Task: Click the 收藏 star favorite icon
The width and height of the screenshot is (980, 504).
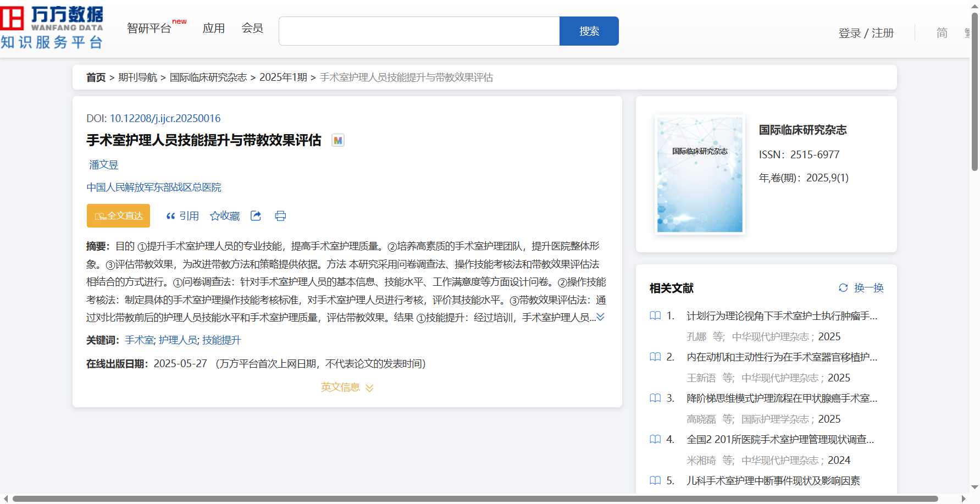Action: pos(225,216)
